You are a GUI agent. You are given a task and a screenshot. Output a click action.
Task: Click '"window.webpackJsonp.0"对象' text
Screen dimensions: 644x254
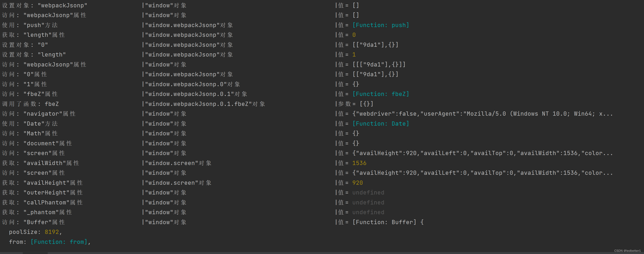coord(193,84)
